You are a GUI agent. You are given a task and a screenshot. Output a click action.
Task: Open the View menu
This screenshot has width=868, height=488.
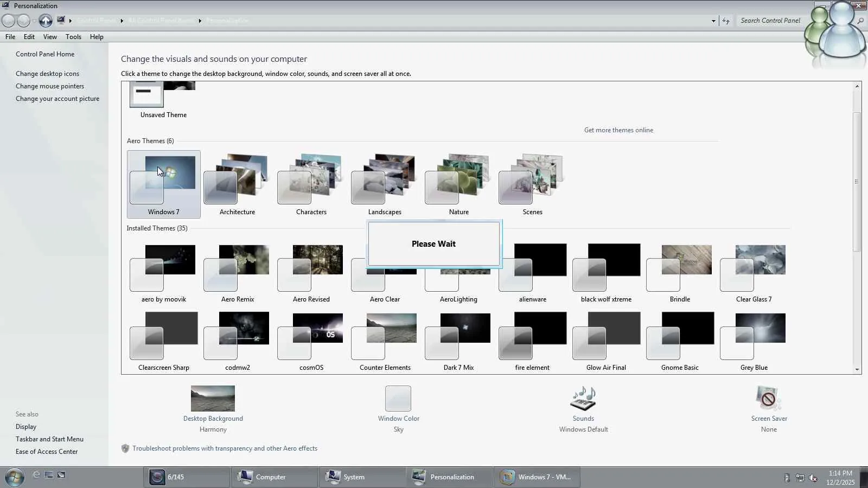click(50, 37)
